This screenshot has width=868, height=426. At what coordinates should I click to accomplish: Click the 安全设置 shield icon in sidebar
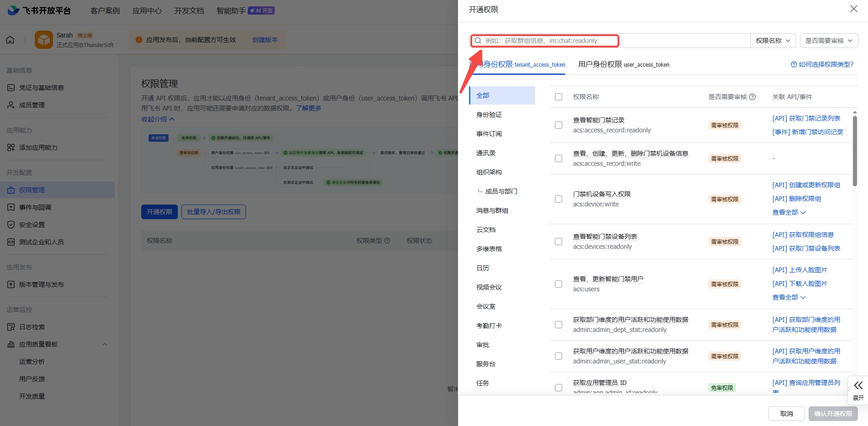coord(11,225)
